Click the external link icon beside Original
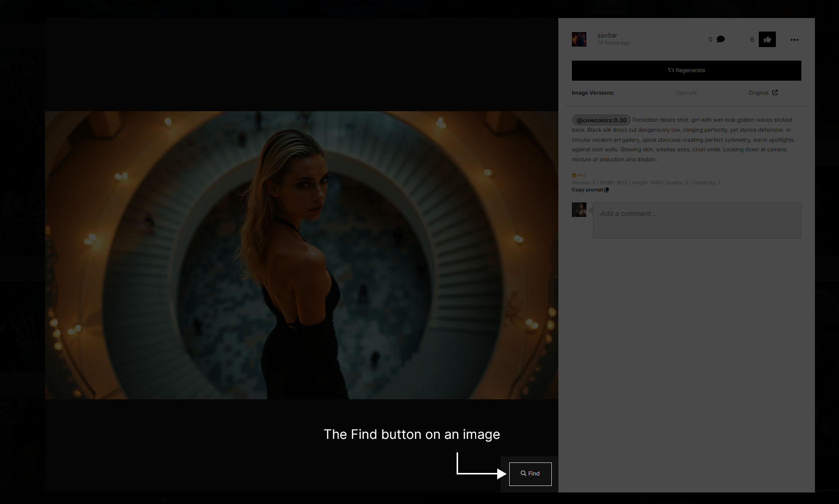This screenshot has width=839, height=504. tap(775, 92)
